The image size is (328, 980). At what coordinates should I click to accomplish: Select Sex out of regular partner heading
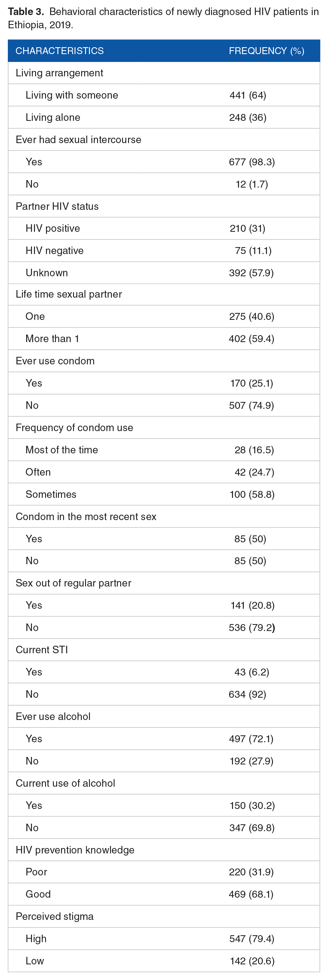click(x=73, y=583)
